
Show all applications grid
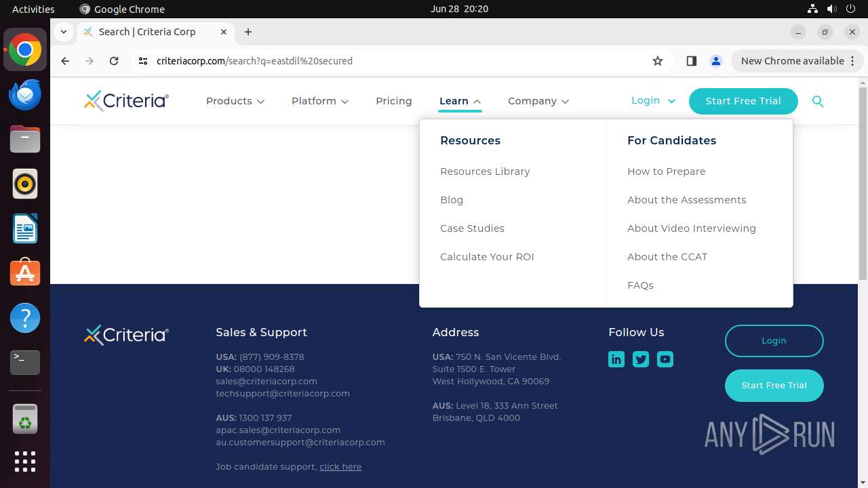coord(25,462)
